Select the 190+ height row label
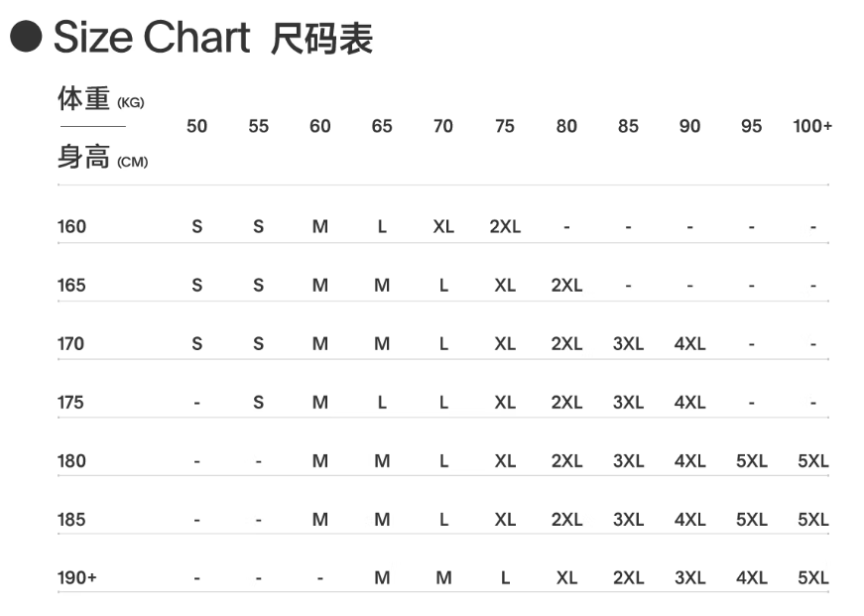The height and width of the screenshot is (616, 864). (76, 577)
